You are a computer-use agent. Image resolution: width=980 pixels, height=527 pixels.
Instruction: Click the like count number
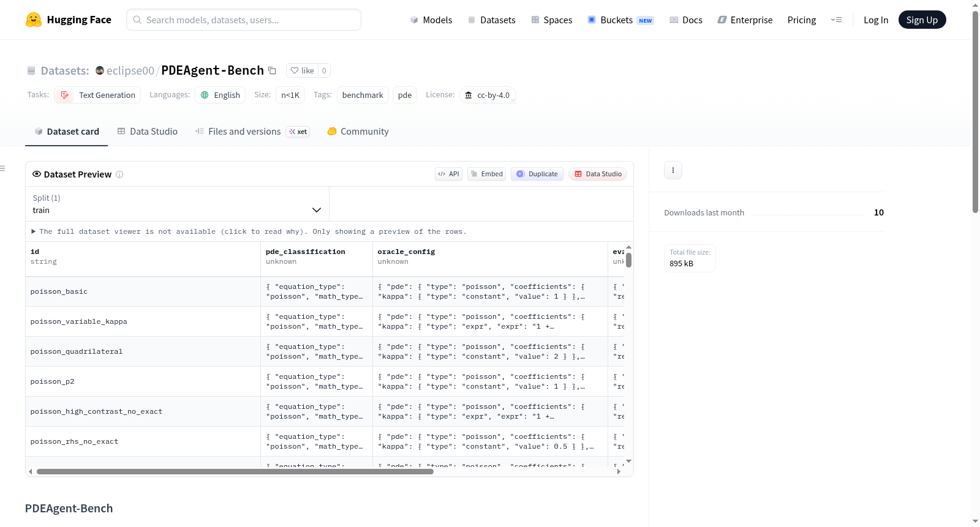coord(324,70)
